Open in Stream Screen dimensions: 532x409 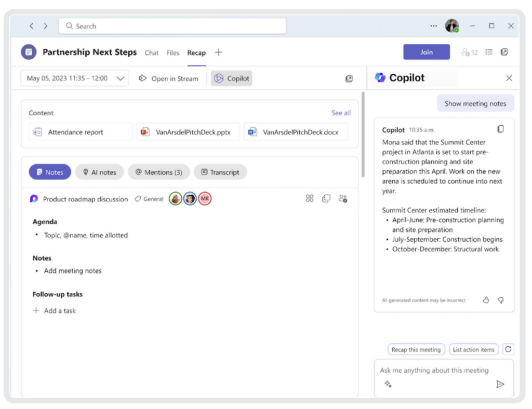click(x=169, y=78)
